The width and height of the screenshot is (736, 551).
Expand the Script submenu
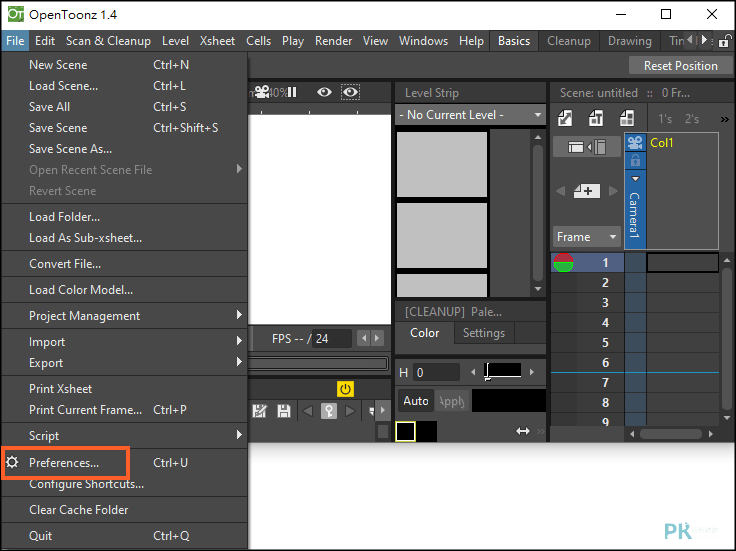point(124,436)
